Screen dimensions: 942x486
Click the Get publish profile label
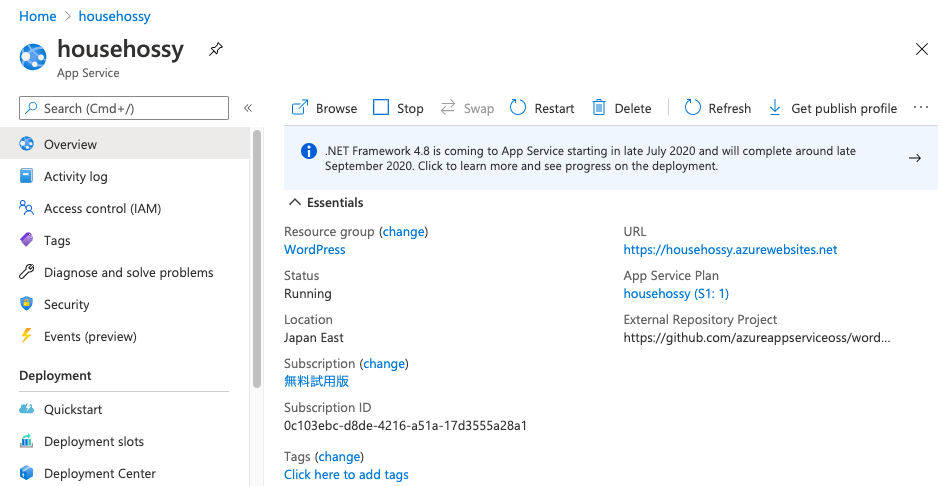tap(844, 108)
